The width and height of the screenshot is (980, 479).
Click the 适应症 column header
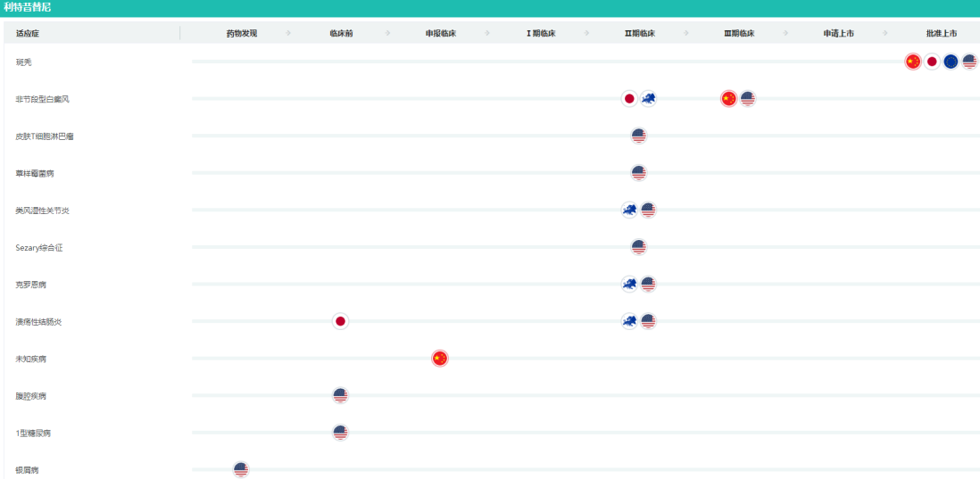[x=28, y=33]
